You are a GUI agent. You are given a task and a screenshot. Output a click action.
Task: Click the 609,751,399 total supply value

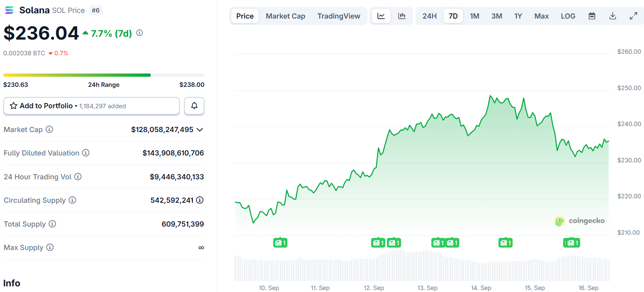[183, 224]
